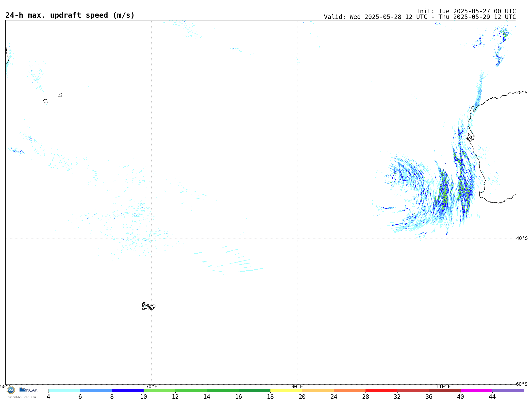Click the Mauritius island outline
Screen dimensions: 532x400
click(60, 95)
